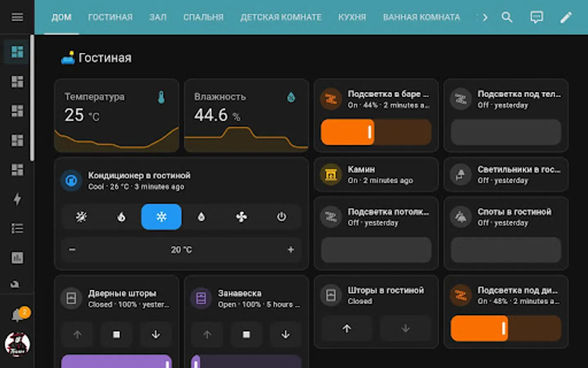The width and height of the screenshot is (588, 368).
Task: Lower the target temperature with the minus control
Action: pos(72,249)
